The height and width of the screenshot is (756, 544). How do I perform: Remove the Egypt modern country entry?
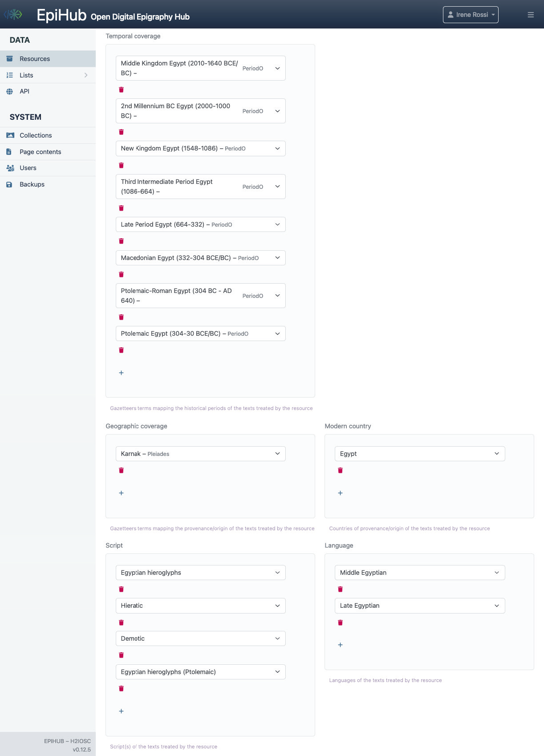tap(340, 471)
